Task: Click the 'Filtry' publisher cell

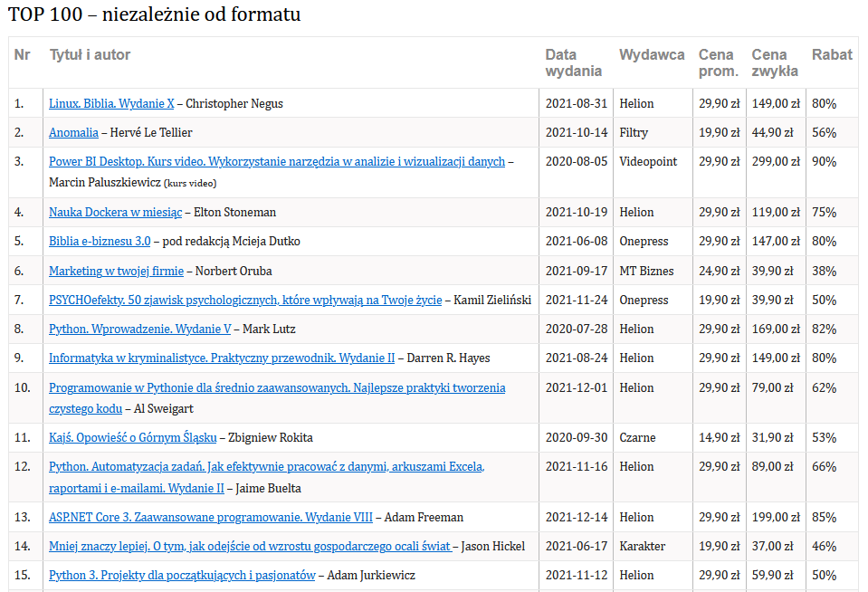Action: coord(634,132)
